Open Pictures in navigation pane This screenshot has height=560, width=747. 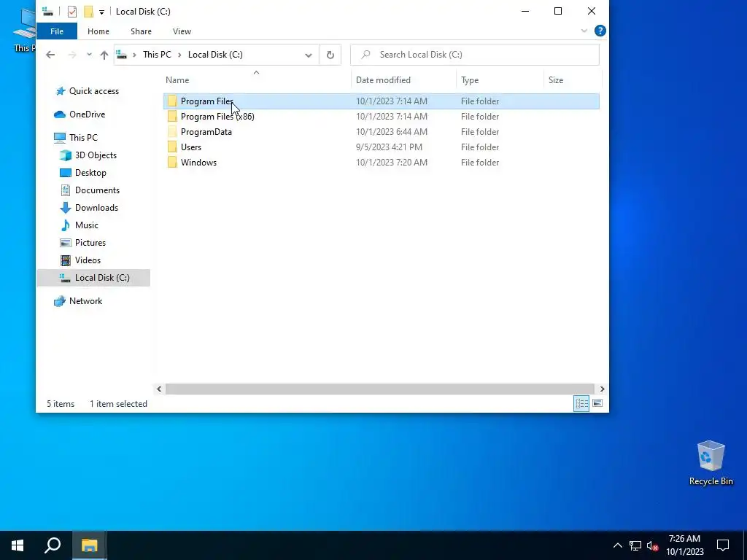tap(90, 243)
